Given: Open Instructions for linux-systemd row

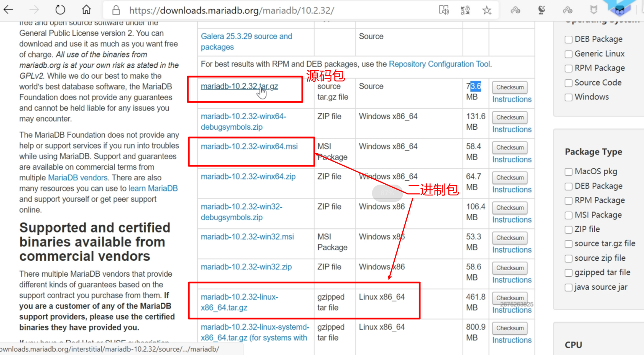Looking at the screenshot, I should click(512, 340).
